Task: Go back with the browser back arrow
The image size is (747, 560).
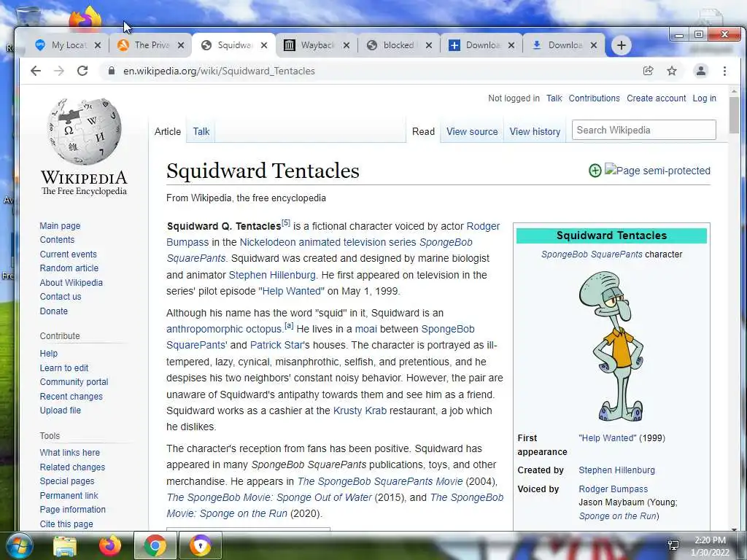Action: click(36, 71)
